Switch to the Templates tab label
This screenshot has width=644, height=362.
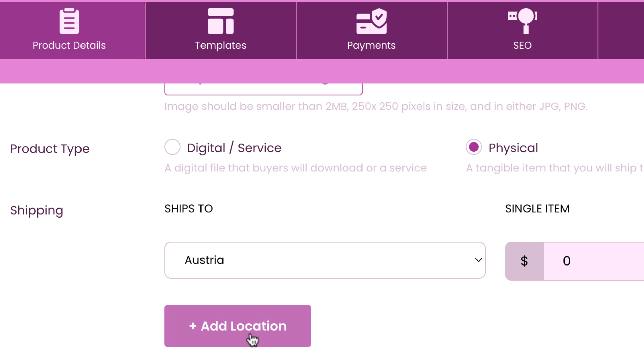[220, 46]
